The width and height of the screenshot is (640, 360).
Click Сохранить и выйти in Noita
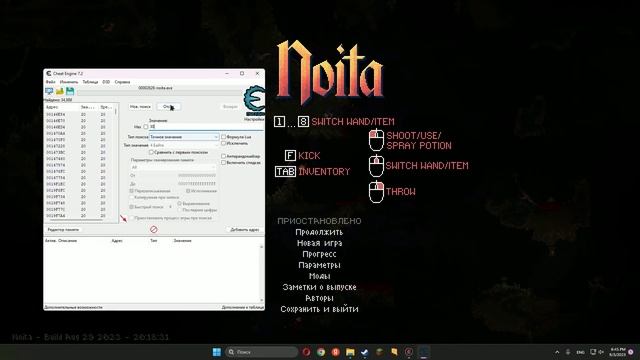click(319, 309)
